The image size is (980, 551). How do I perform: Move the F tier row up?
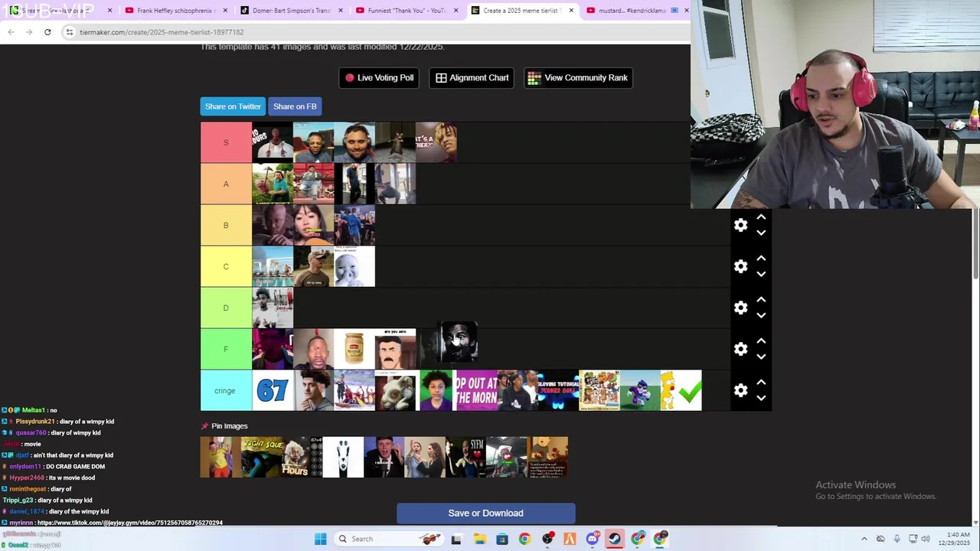coord(761,341)
